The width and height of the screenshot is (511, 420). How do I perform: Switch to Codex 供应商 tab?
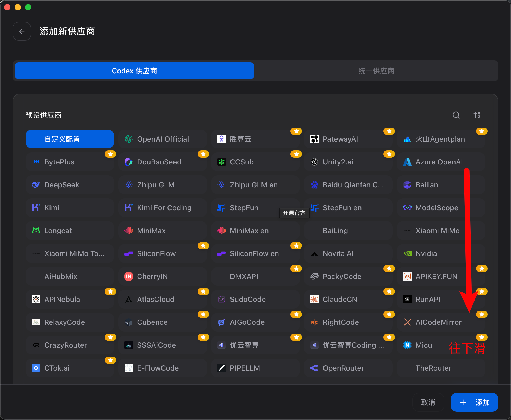point(134,71)
